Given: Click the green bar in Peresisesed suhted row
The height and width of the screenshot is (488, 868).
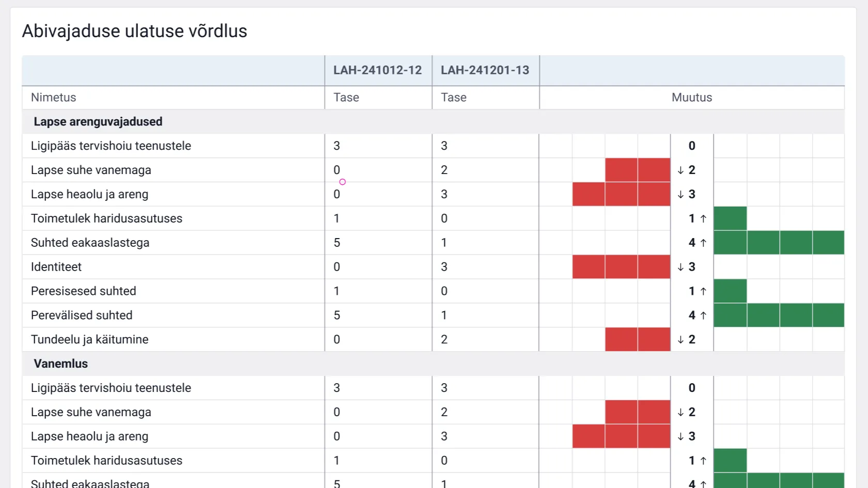Looking at the screenshot, I should [730, 291].
